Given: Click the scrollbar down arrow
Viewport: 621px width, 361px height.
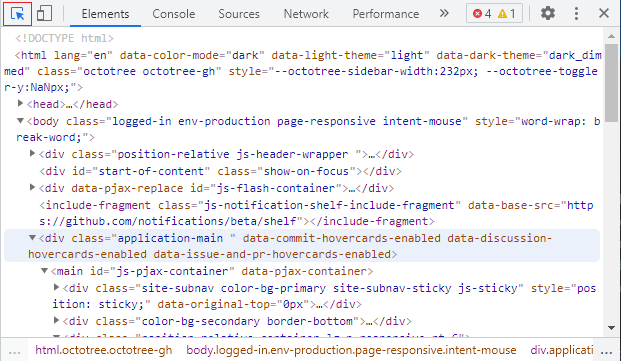Looking at the screenshot, I should tap(611, 328).
